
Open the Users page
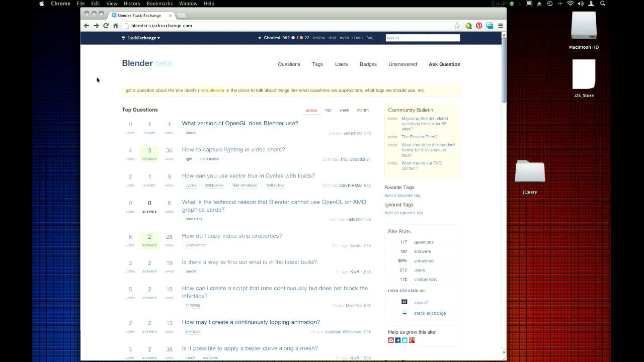click(x=341, y=64)
